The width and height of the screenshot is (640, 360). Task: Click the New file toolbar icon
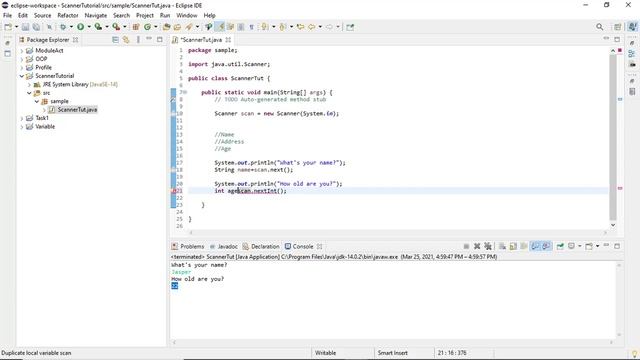click(x=8, y=27)
